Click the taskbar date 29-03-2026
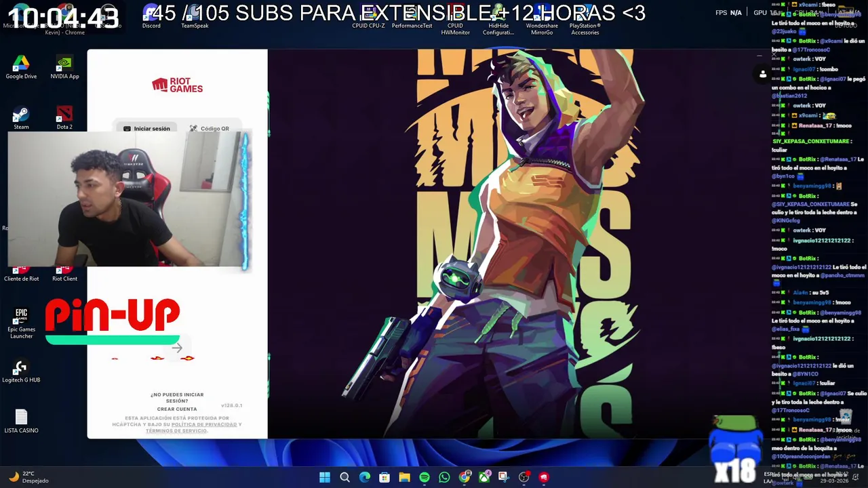This screenshot has width=868, height=488. click(x=833, y=481)
